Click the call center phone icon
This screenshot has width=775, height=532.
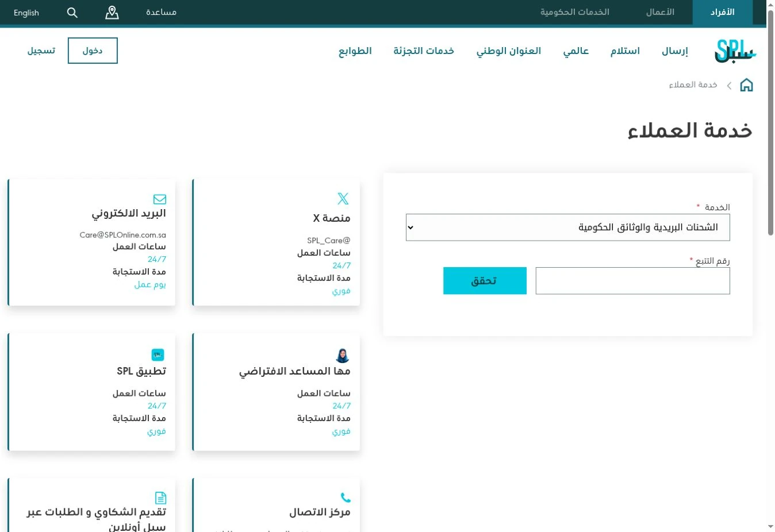[346, 498]
